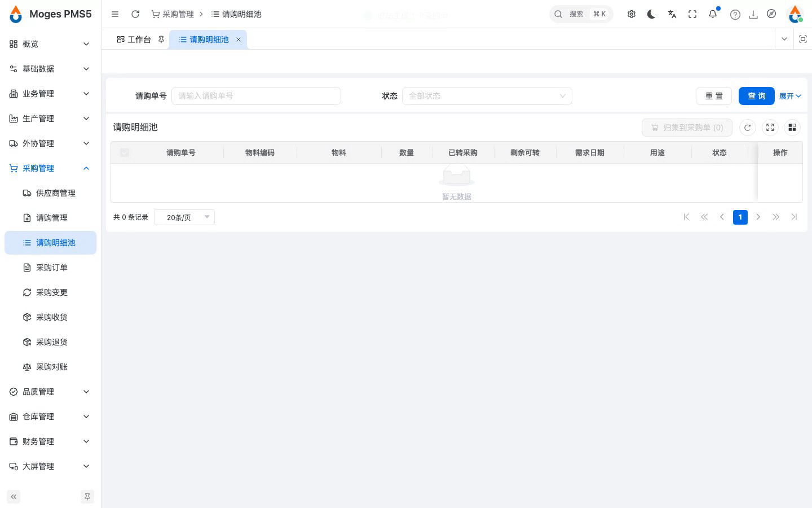Viewport: 812px width, 508px height.
Task: Click the 查询 search button
Action: 757,96
